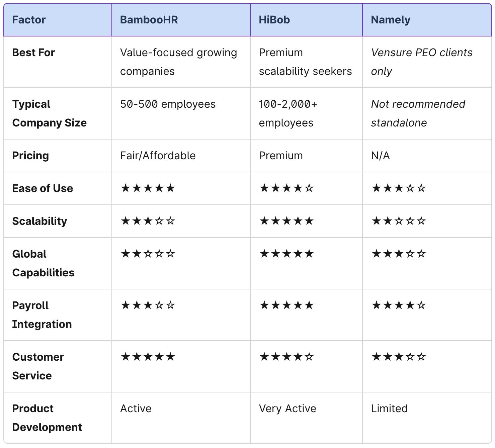
Task: Select the BambooHR column header
Action: 181,20
